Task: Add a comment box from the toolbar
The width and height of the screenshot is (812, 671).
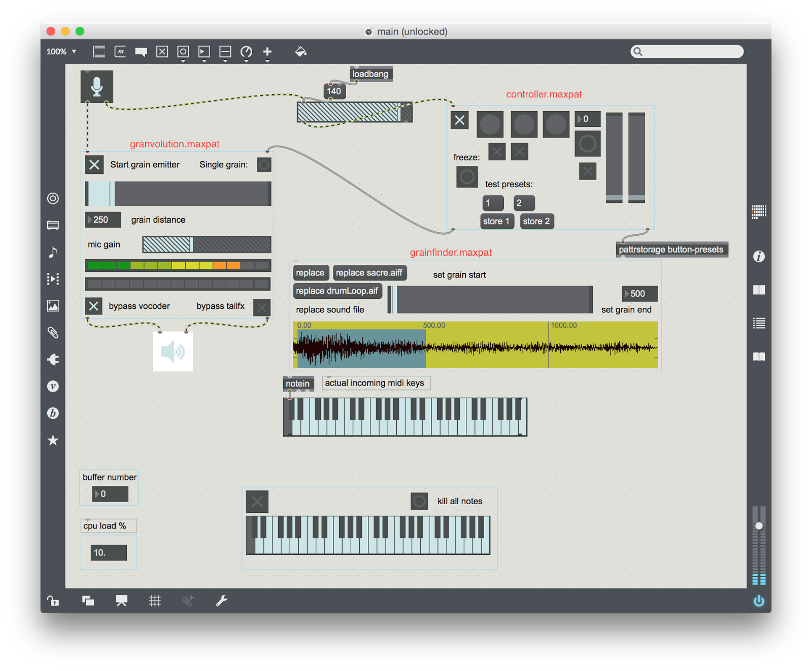Action: 141,52
